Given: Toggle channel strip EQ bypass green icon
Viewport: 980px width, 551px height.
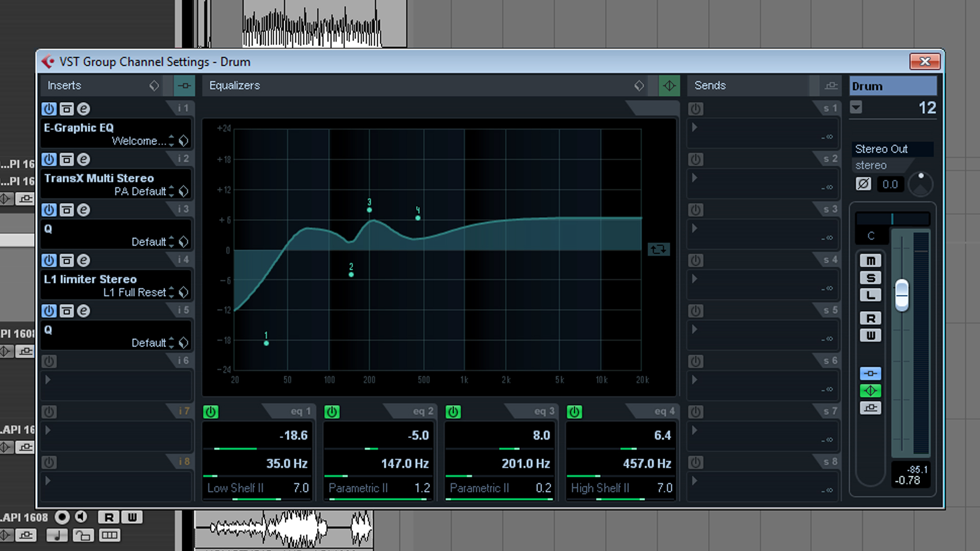Looking at the screenshot, I should pos(871,391).
